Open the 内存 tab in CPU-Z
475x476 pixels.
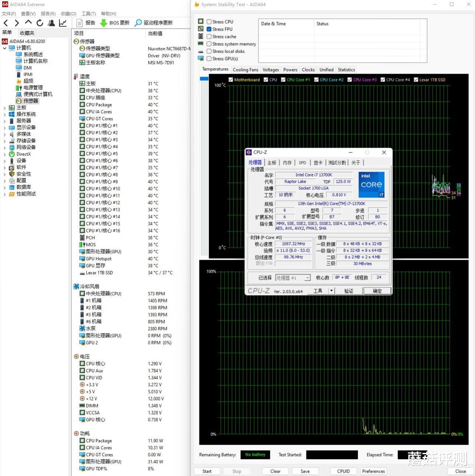click(287, 162)
